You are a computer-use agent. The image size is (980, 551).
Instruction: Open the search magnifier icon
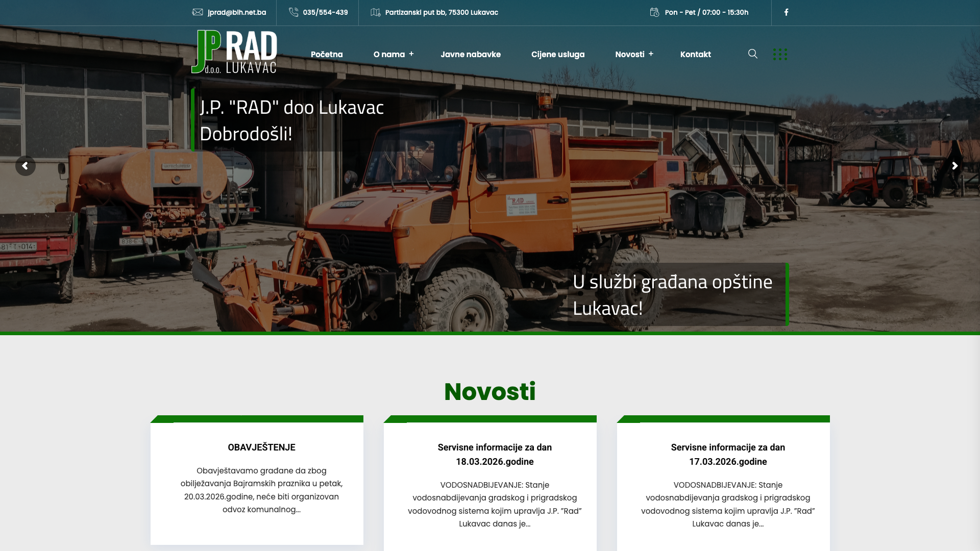coord(753,54)
